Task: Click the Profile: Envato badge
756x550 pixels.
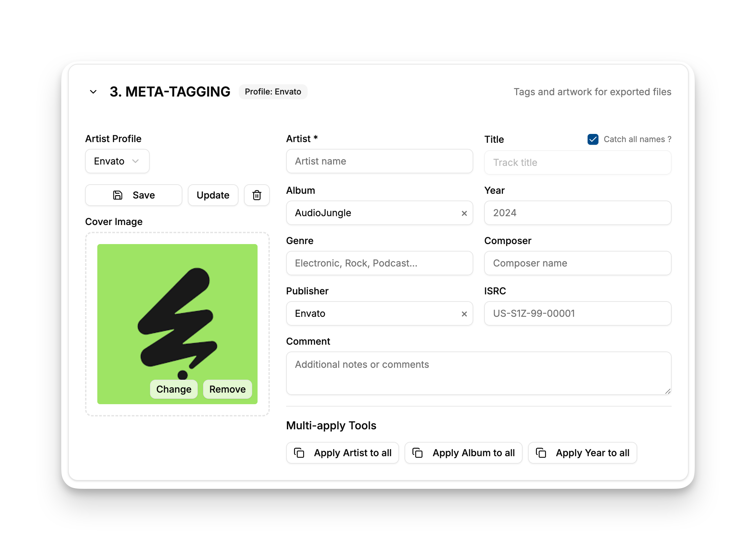Action: pyautogui.click(x=273, y=92)
